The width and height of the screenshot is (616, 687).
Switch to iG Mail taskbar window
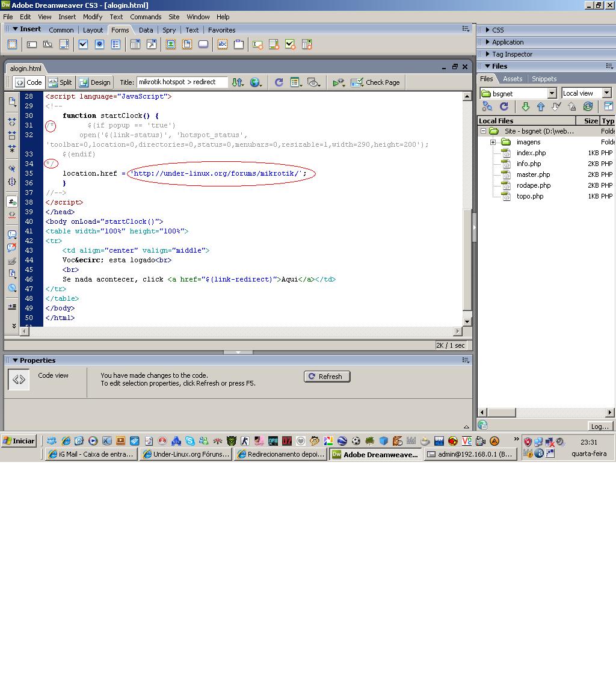[91, 454]
